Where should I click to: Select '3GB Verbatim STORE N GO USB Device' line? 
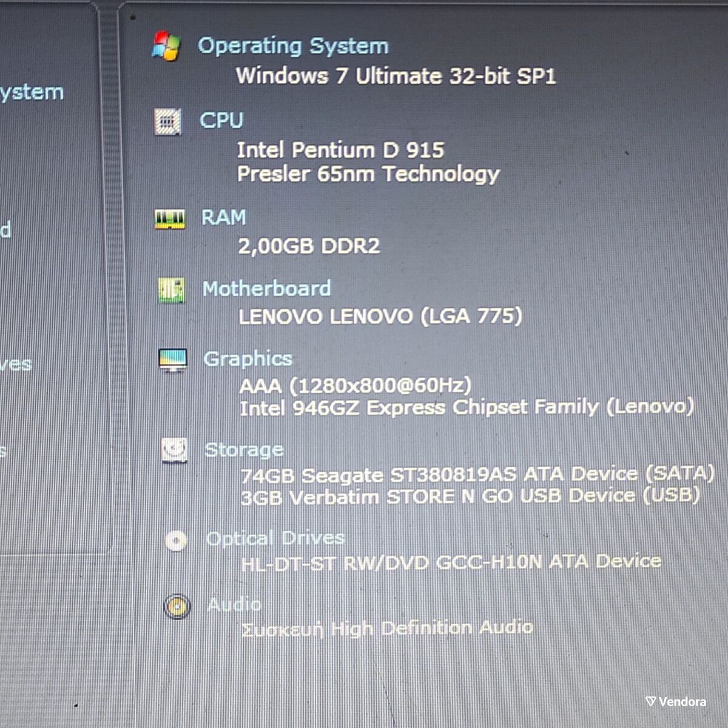471,496
